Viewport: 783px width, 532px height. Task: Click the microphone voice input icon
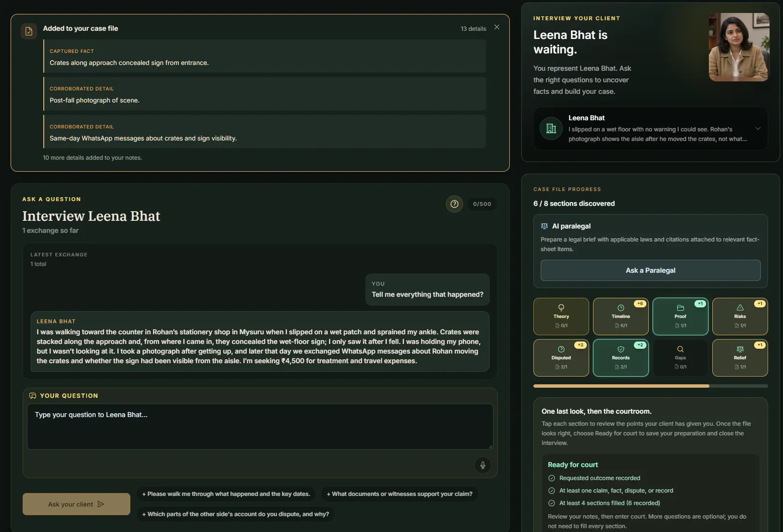(x=483, y=465)
